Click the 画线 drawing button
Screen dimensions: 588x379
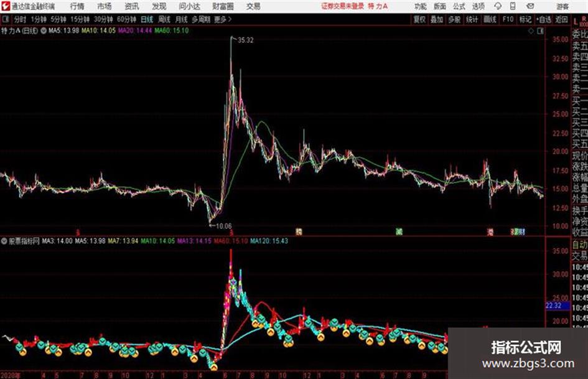(x=490, y=19)
